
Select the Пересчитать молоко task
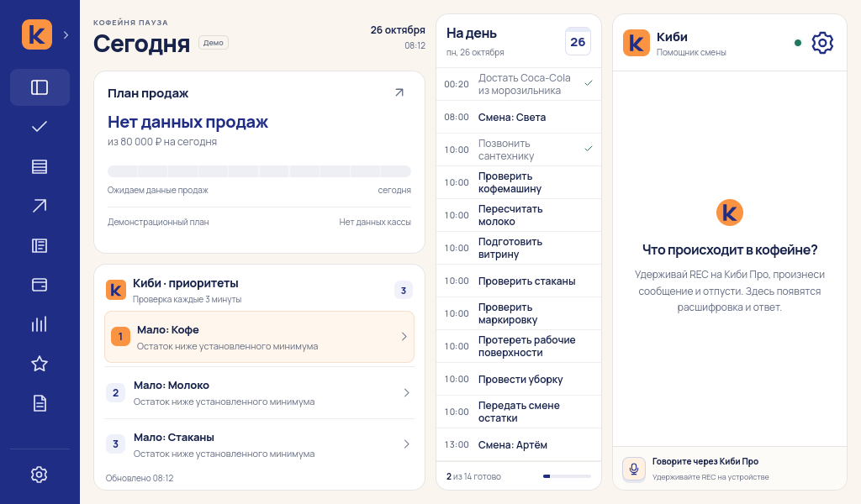tap(518, 215)
